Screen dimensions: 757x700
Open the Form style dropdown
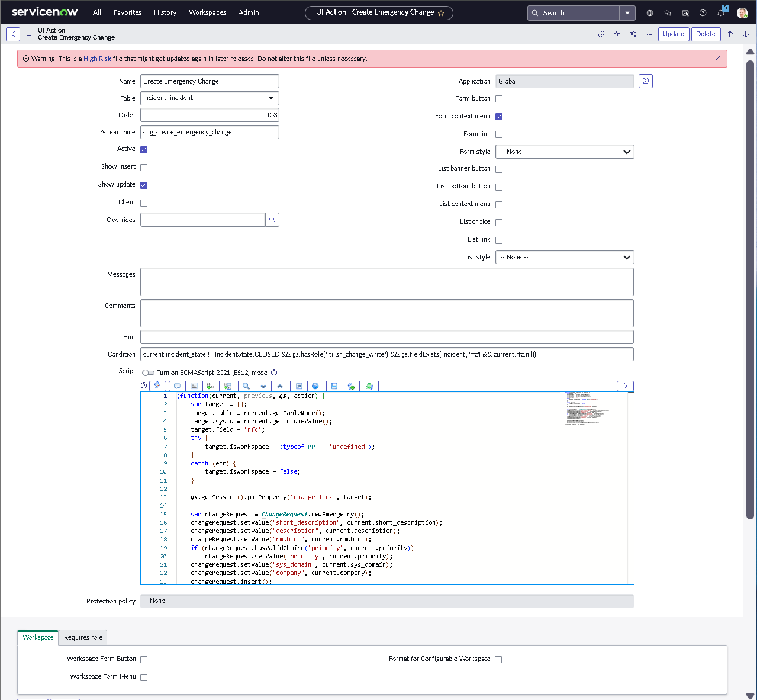564,152
